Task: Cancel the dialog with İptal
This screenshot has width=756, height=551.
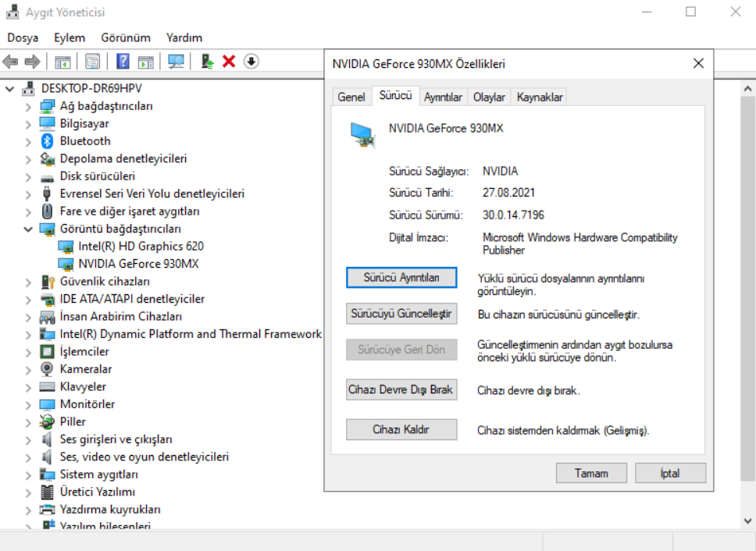Action: pos(670,473)
